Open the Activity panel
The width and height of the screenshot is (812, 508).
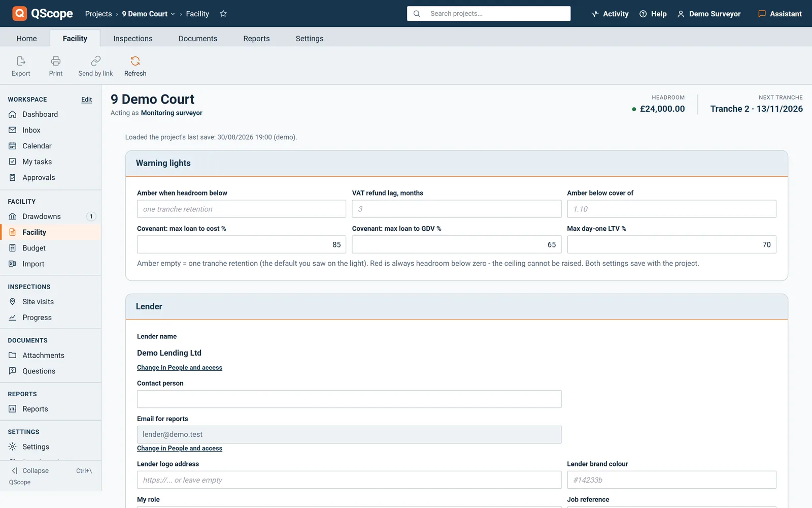tap(610, 14)
